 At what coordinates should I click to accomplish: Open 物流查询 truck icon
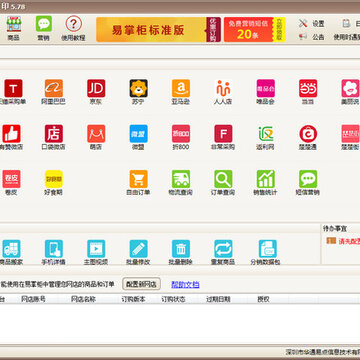[181, 179]
